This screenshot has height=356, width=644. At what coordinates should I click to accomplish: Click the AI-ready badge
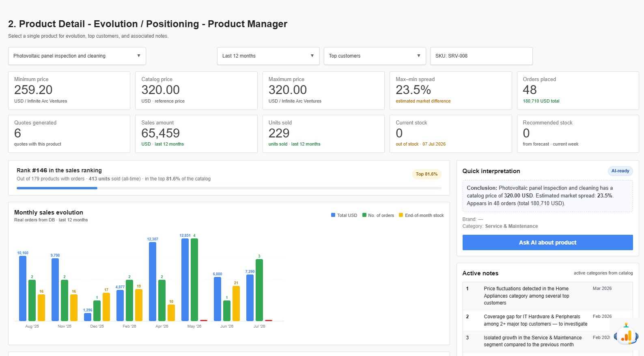[x=620, y=171]
